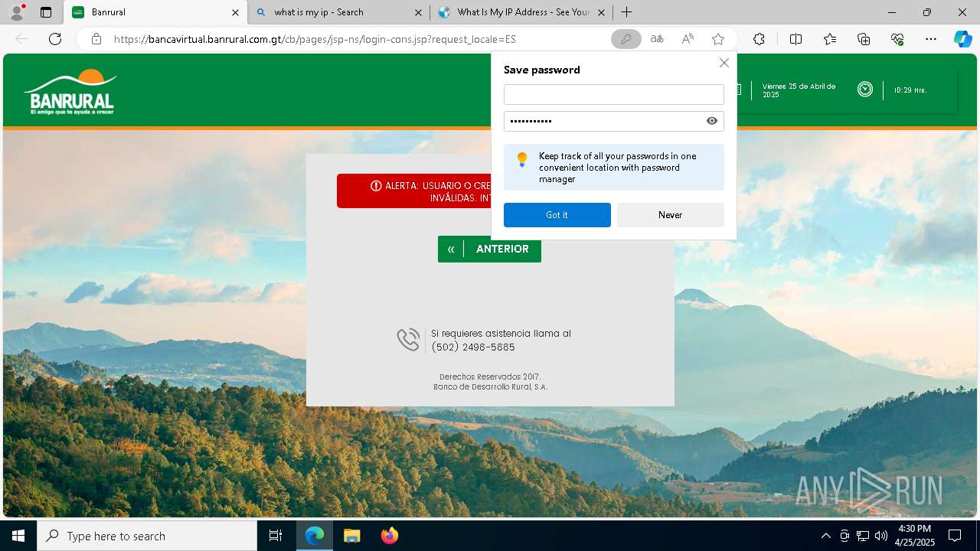
Task: Expand hidden system tray icons chevron
Action: tap(825, 536)
